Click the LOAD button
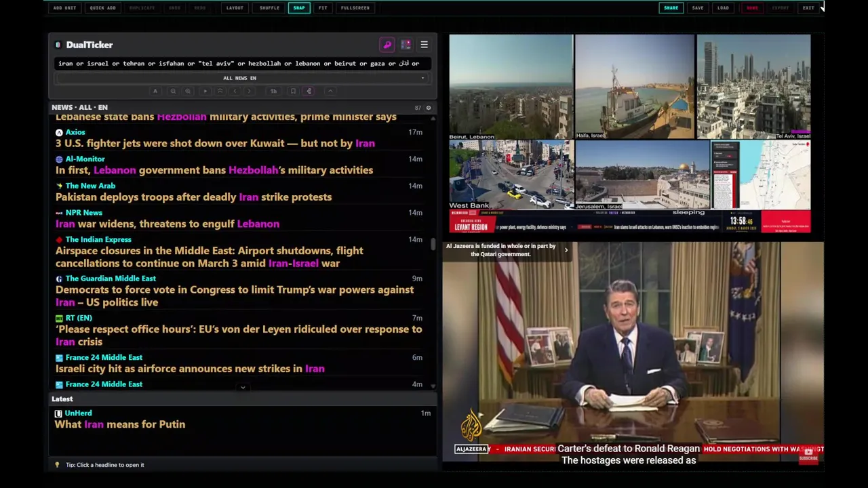868x488 pixels. (724, 7)
